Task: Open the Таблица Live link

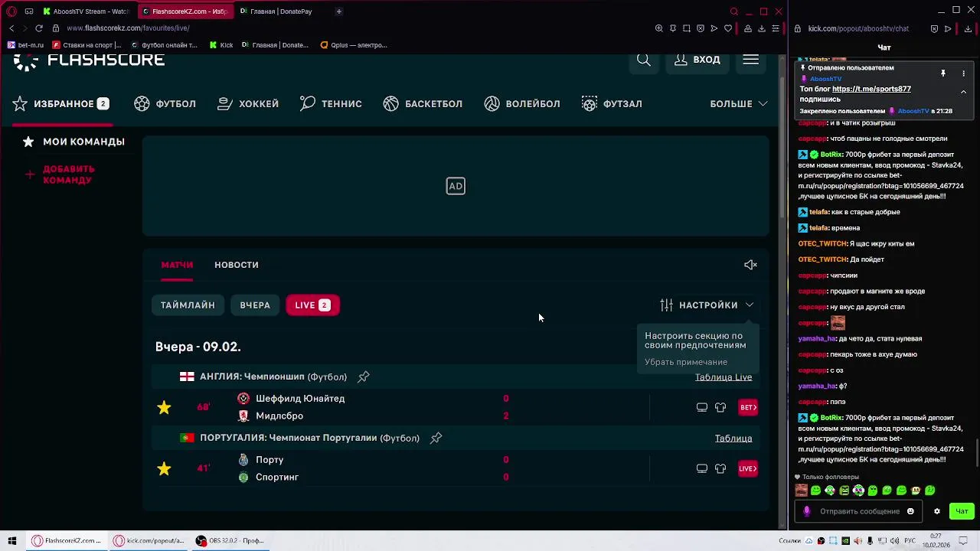Action: click(x=724, y=377)
